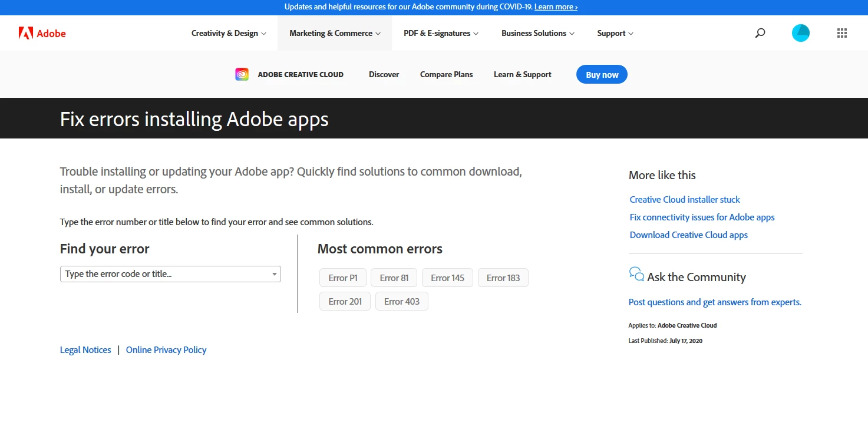Click the Buy now button
This screenshot has width=868, height=429.
click(602, 75)
